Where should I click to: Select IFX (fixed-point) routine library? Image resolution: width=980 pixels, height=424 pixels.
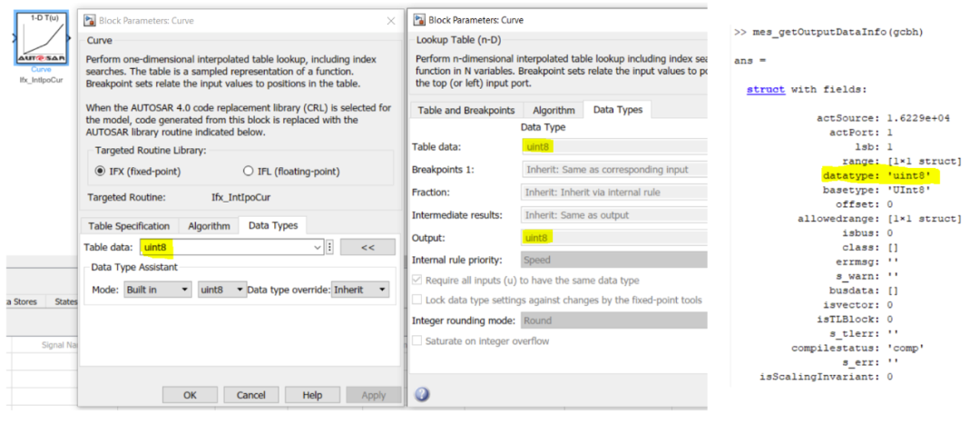point(100,171)
